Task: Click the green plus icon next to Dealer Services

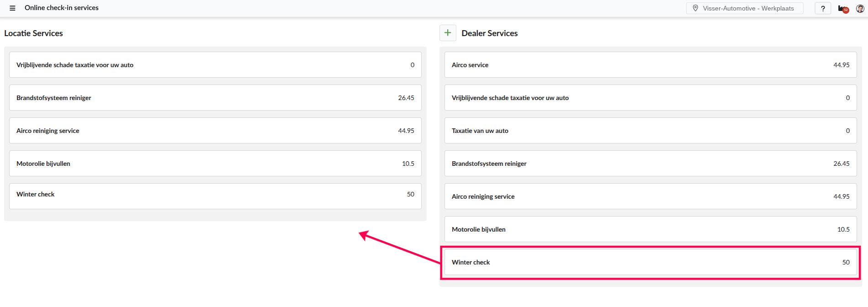Action: click(x=448, y=33)
